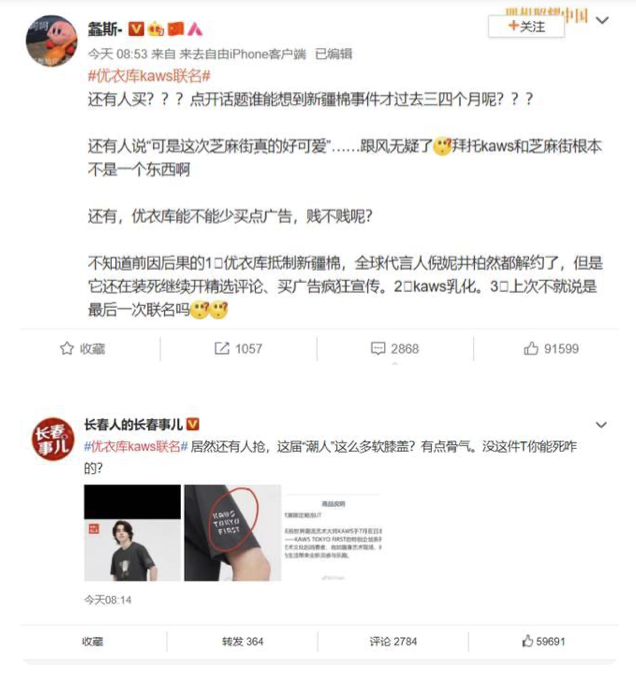Expand the first post's chevron menu
The width and height of the screenshot is (636, 683).
(602, 20)
